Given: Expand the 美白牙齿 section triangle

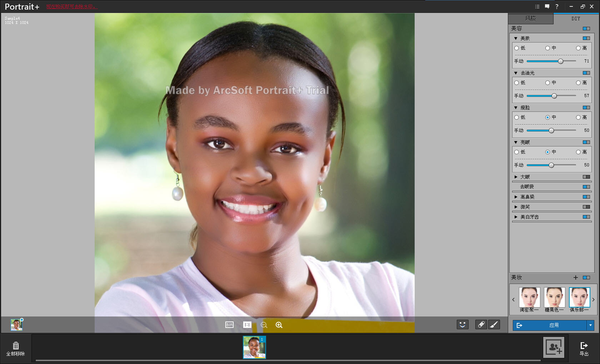Looking at the screenshot, I should 516,217.
